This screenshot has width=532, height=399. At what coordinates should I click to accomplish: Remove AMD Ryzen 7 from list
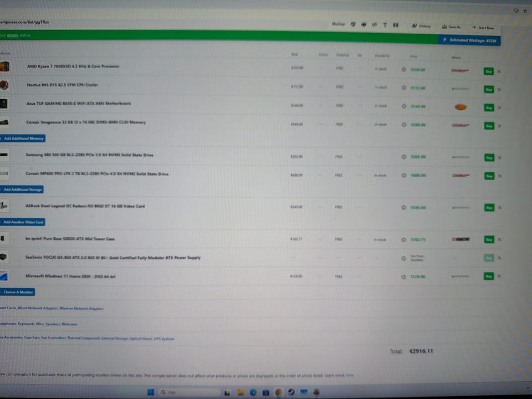coord(499,71)
